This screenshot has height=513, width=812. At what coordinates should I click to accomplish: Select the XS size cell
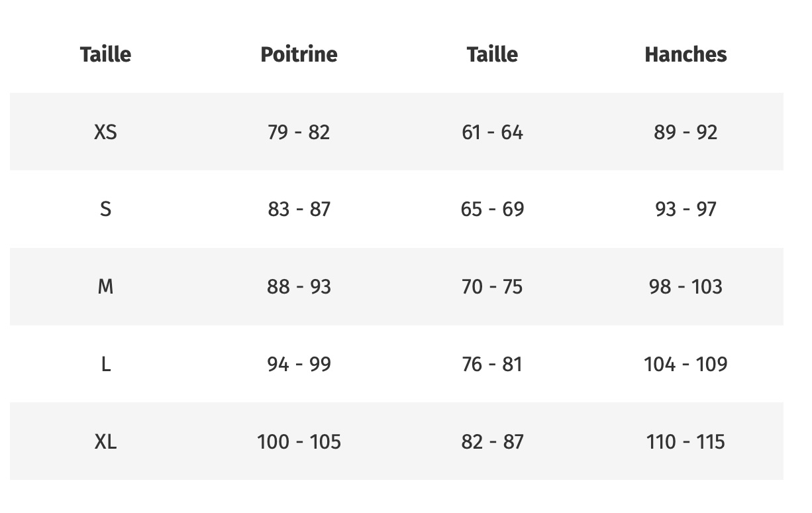[105, 132]
